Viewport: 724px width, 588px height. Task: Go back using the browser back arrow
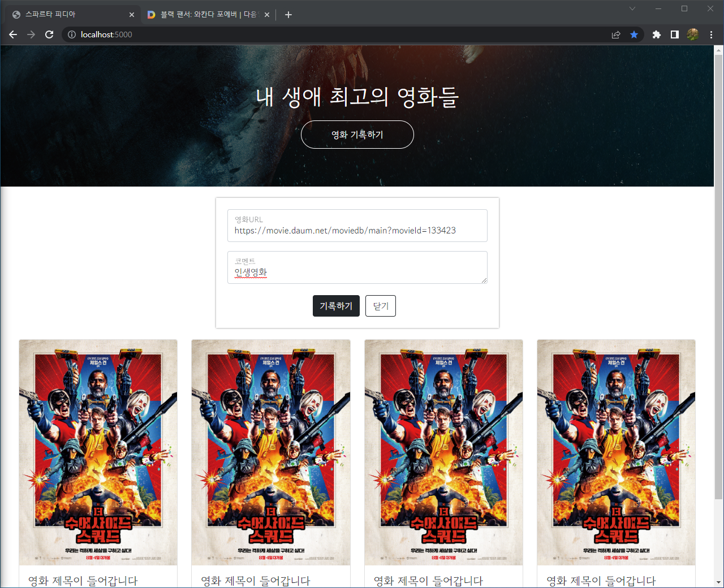tap(13, 34)
